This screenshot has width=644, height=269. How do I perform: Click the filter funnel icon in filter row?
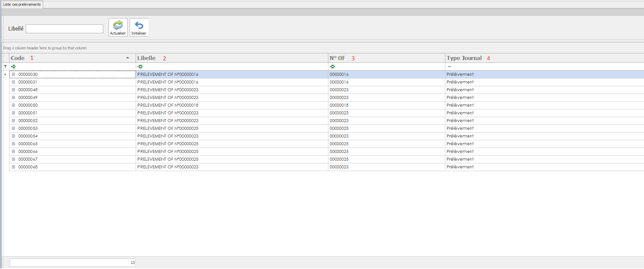click(5, 66)
